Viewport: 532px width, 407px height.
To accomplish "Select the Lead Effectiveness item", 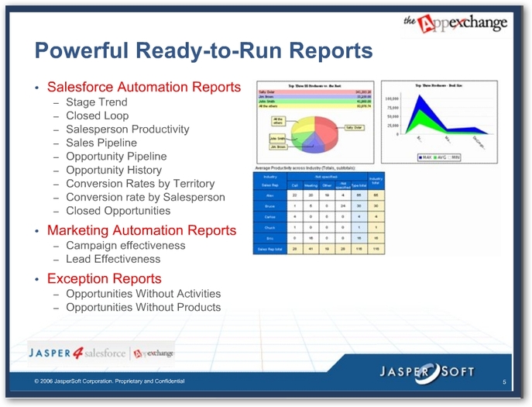I will (x=113, y=259).
